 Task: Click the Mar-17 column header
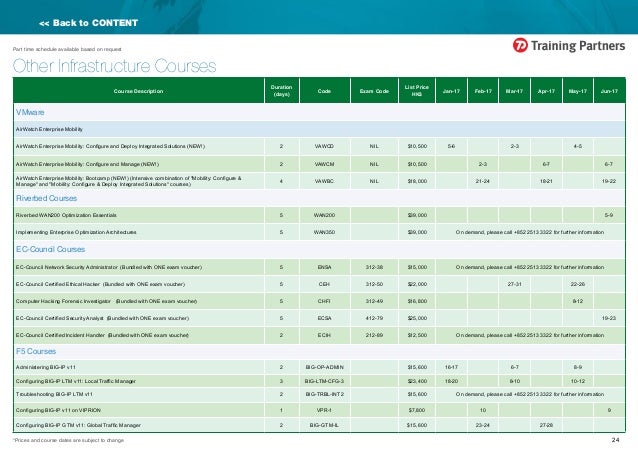point(514,91)
